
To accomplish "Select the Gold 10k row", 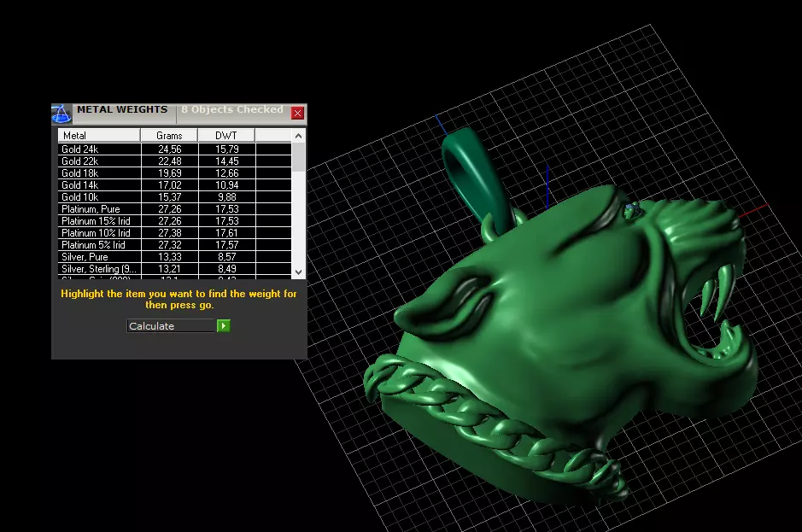I will click(x=174, y=197).
